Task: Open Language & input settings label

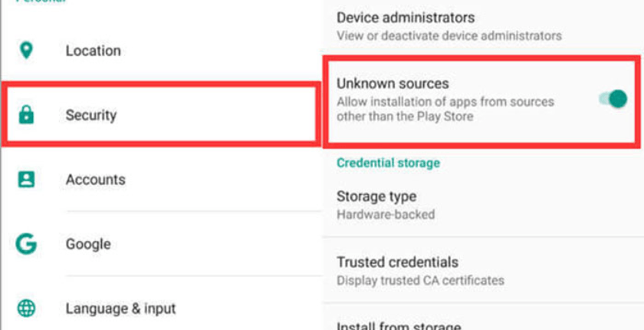Action: [x=121, y=309]
